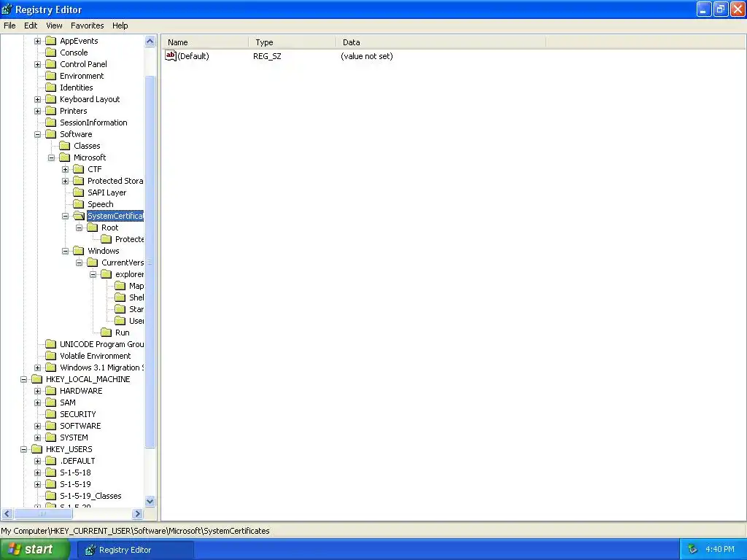Viewport: 747px width, 560px height.
Task: Open the Favorites menu
Action: [88, 26]
